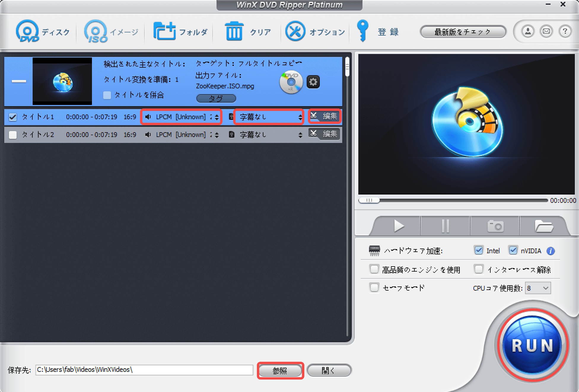Close the WinX DVD Ripper window
Image resolution: width=579 pixels, height=392 pixels.
[563, 4]
